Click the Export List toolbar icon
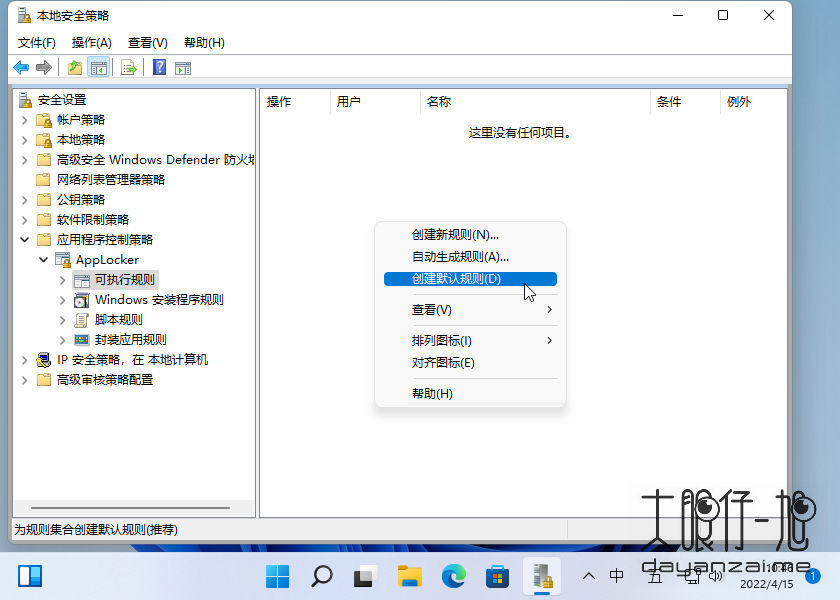Screen dimensions: 840x600 pos(127,67)
